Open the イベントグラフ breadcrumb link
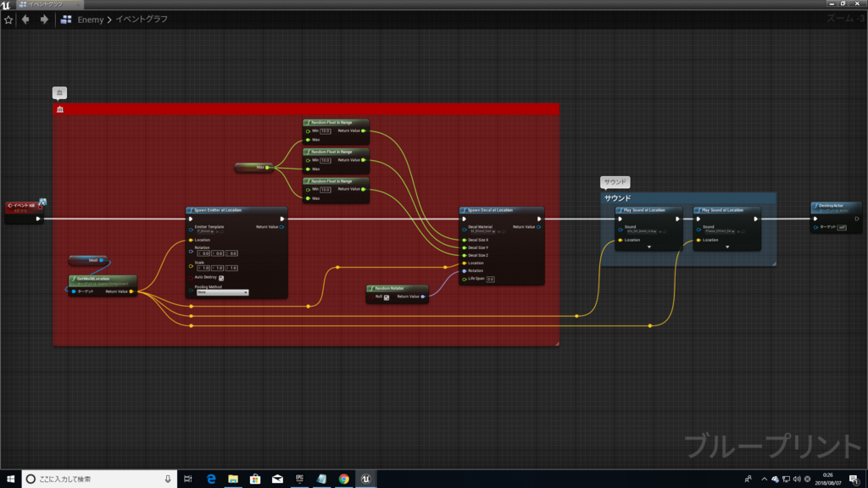 142,19
